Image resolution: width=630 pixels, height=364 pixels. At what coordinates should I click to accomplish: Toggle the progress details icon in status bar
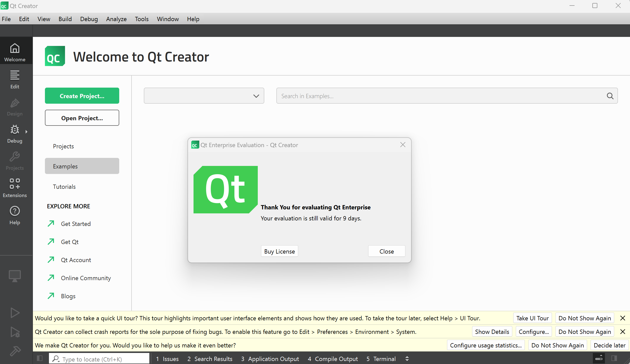tap(599, 358)
